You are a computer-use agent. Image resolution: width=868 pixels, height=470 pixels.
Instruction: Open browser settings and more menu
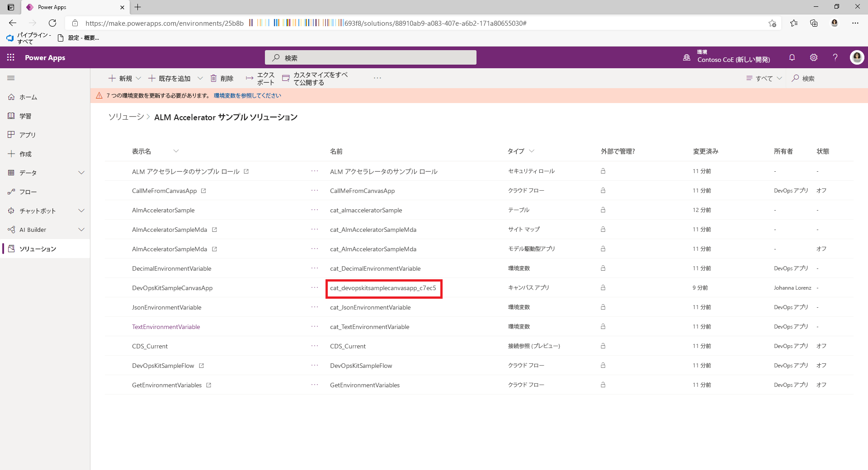click(855, 23)
